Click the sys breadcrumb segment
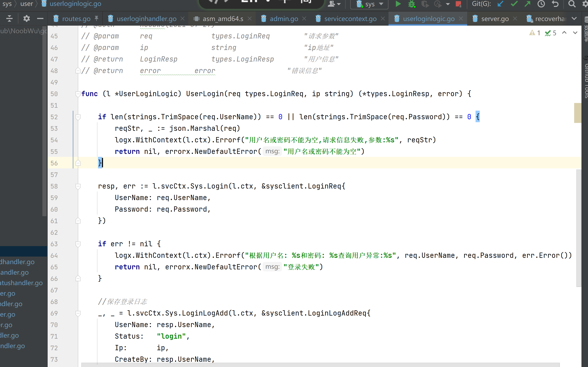 tap(7, 4)
